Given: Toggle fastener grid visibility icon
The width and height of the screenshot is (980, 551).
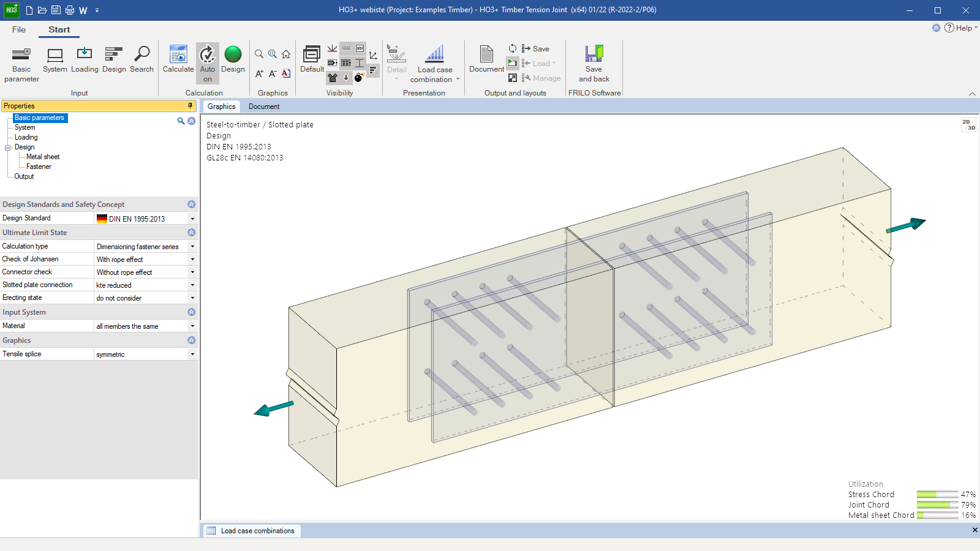Looking at the screenshot, I should click(x=346, y=62).
